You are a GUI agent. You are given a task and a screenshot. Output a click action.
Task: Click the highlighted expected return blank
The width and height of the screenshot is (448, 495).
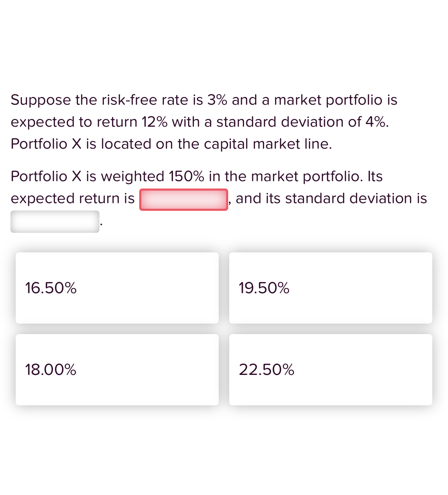click(184, 199)
